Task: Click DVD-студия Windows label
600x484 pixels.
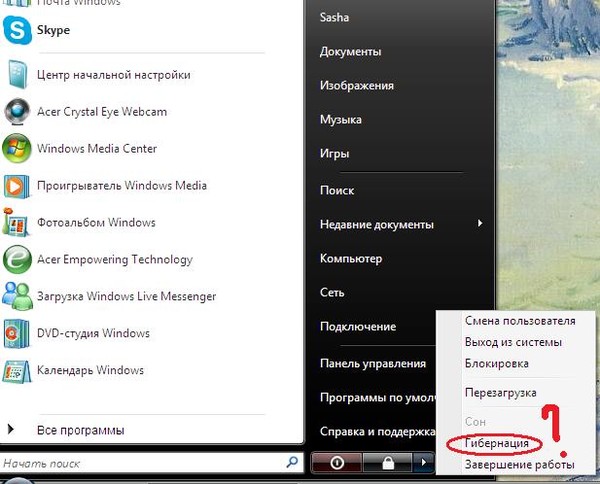Action: point(93,333)
